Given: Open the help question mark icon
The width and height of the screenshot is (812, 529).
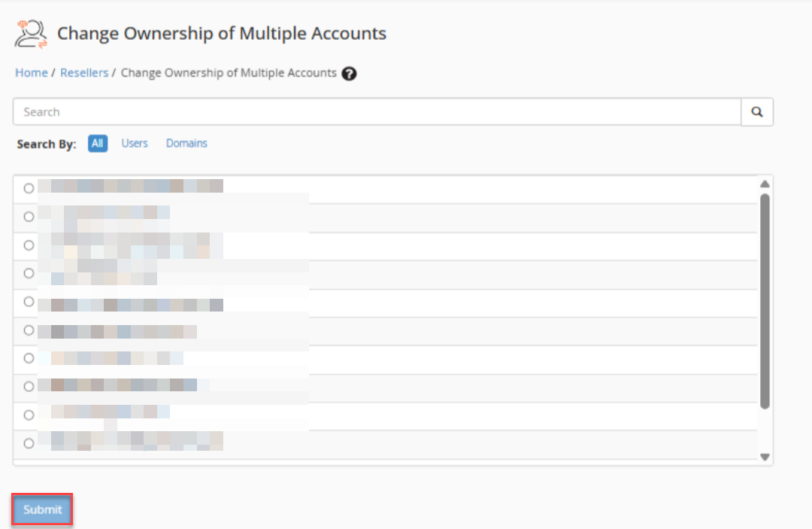Looking at the screenshot, I should [x=349, y=74].
